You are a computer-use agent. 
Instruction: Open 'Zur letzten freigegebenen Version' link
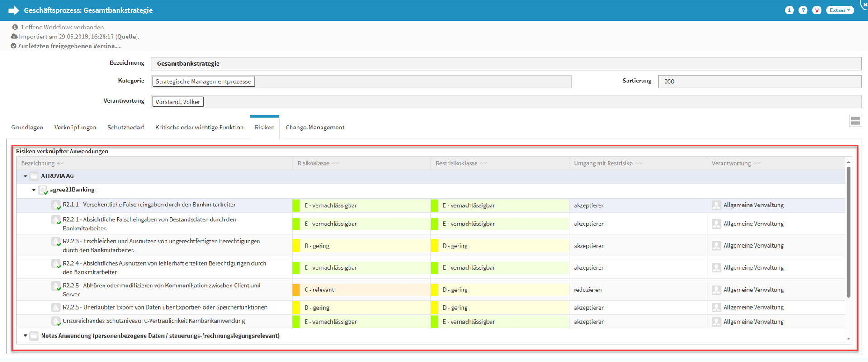69,46
